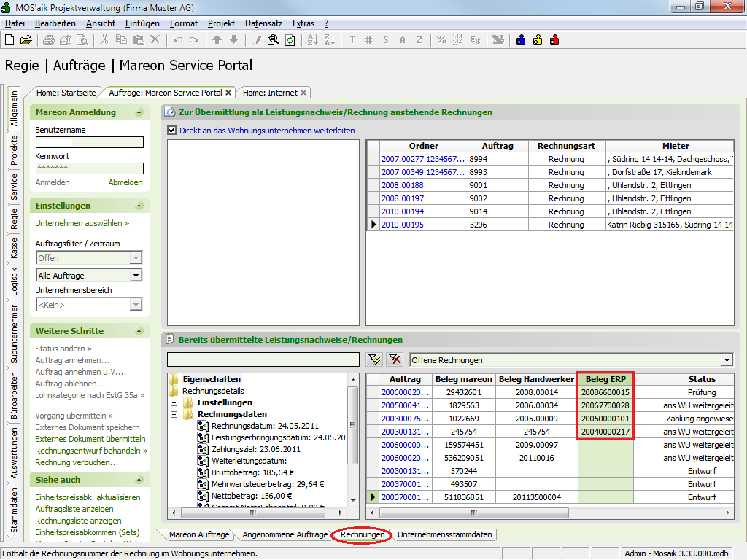
Task: Click the sort ascending A-Z icon
Action: click(x=311, y=39)
